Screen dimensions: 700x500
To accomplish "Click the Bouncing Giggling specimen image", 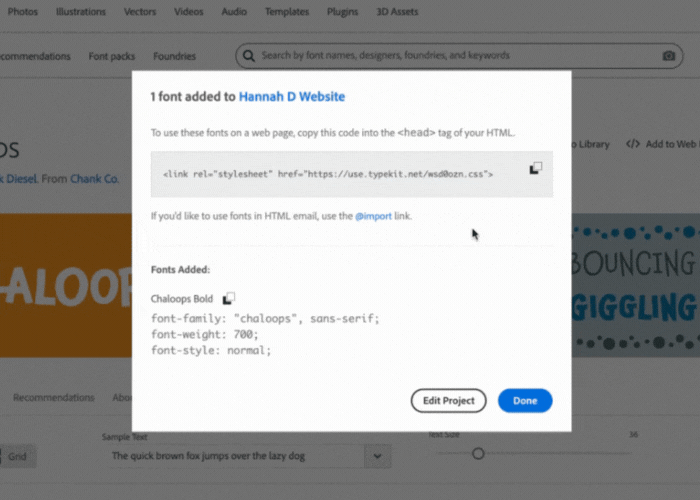I will pos(636,285).
